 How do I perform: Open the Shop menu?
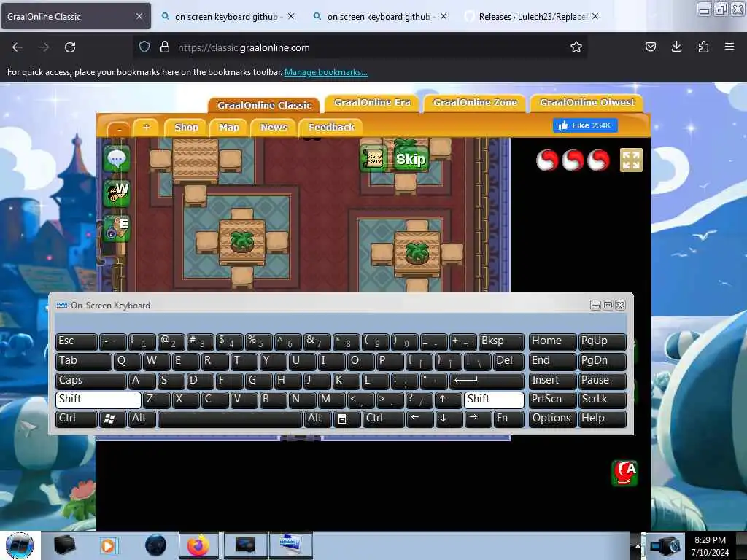[x=186, y=127]
